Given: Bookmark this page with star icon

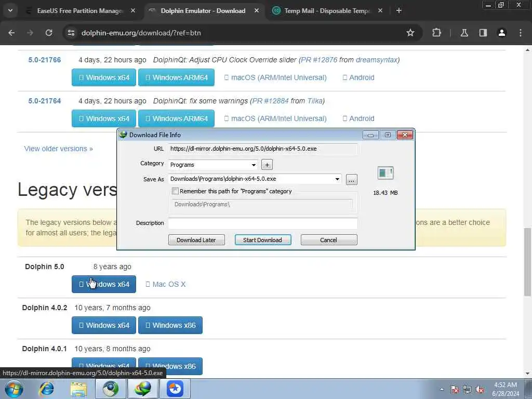Looking at the screenshot, I should pyautogui.click(x=410, y=33).
